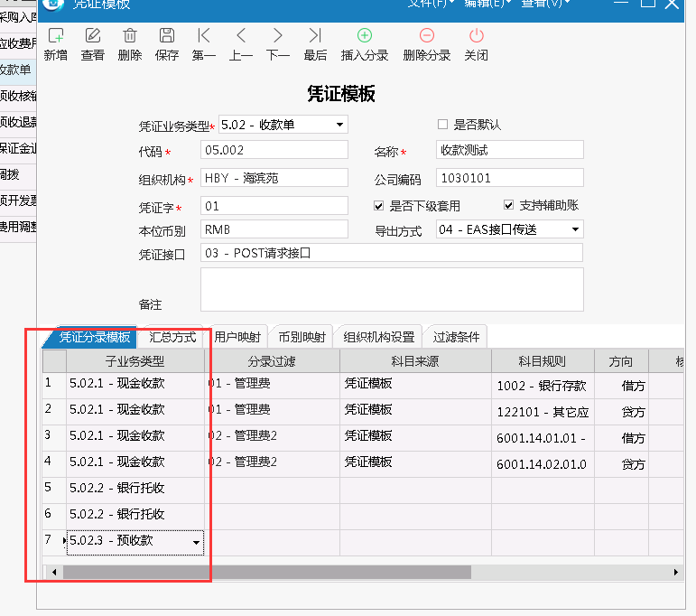The width and height of the screenshot is (696, 616).
Task: Click the 备注 text area
Action: click(392, 290)
